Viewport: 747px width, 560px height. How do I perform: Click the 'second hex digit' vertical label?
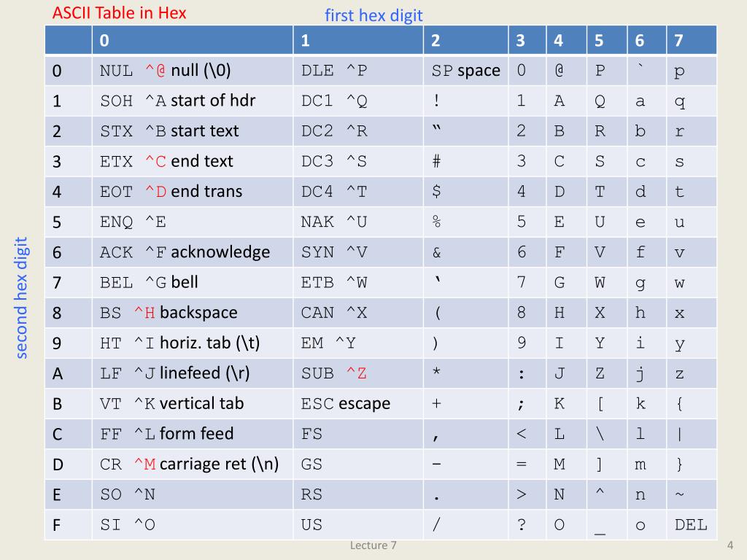[20, 297]
